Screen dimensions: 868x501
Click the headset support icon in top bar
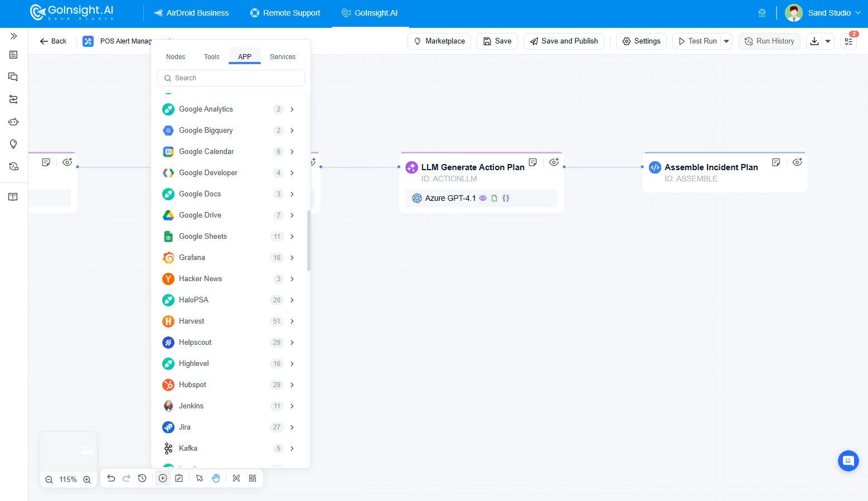762,13
